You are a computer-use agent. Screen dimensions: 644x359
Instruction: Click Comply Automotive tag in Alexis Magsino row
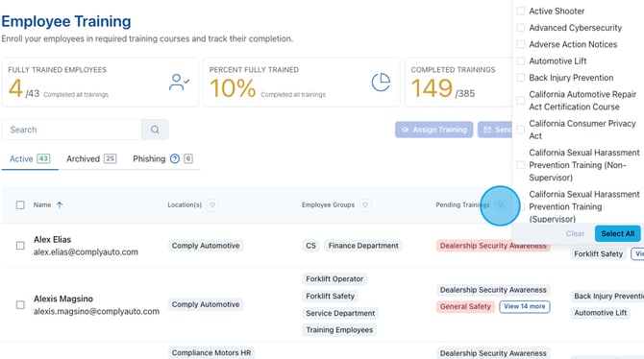coord(206,304)
